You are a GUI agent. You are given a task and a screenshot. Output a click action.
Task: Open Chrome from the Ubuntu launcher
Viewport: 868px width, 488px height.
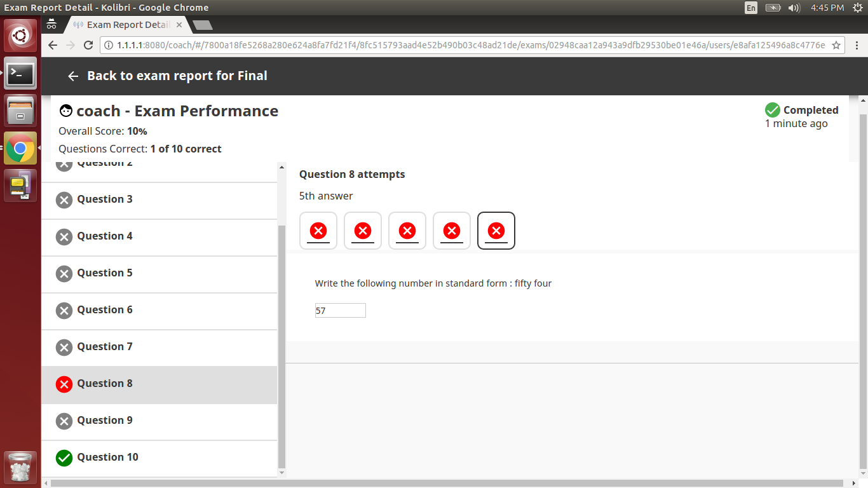pos(20,147)
